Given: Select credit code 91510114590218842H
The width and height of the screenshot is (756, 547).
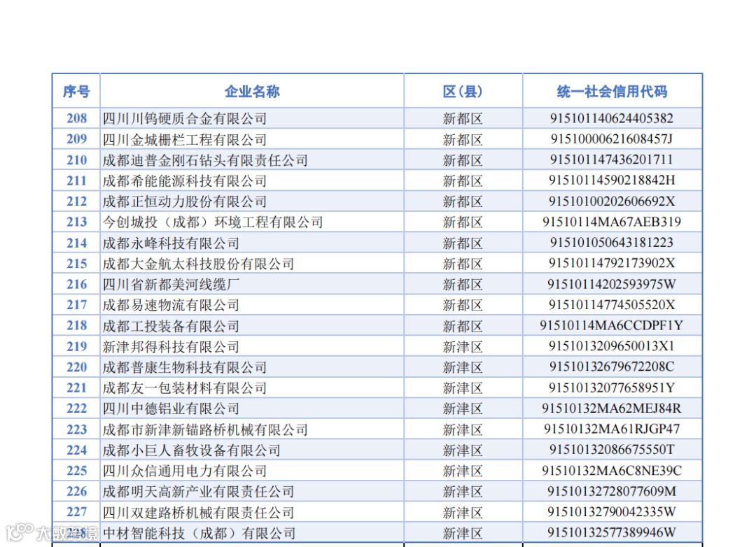Looking at the screenshot, I should coord(612,180).
